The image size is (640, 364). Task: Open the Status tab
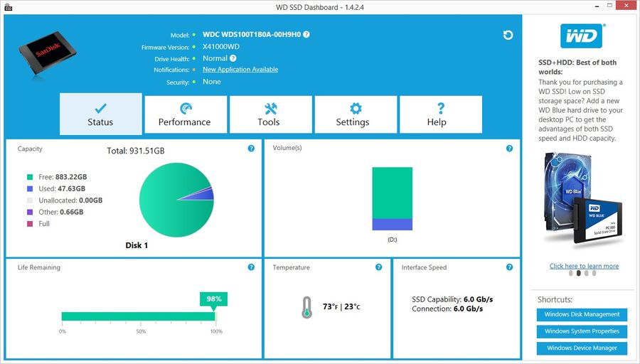(x=101, y=114)
